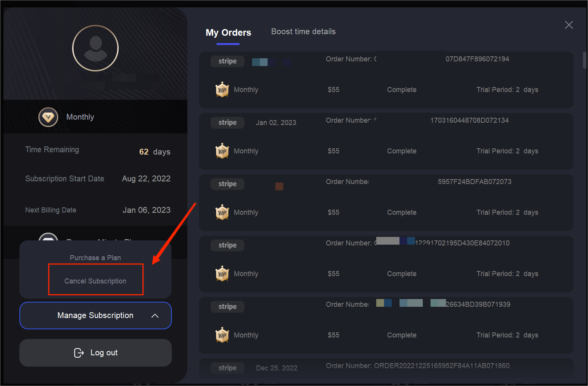This screenshot has width=588, height=386.
Task: Click the VIP badge in the Jan 02, 2023 order
Action: [222, 151]
